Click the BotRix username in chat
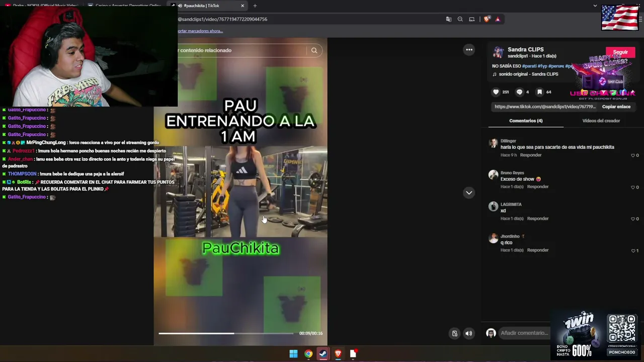This screenshot has height=362, width=644. coord(24,182)
